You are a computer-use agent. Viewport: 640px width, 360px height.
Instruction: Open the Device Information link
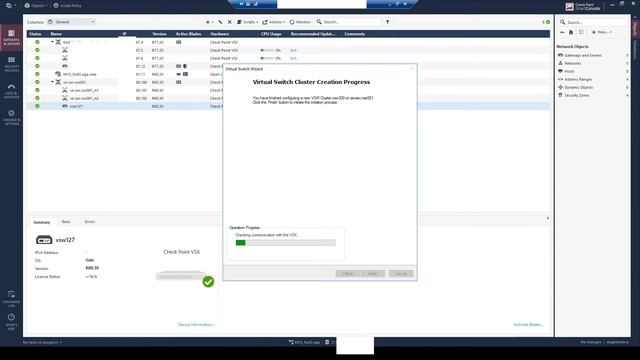click(196, 324)
